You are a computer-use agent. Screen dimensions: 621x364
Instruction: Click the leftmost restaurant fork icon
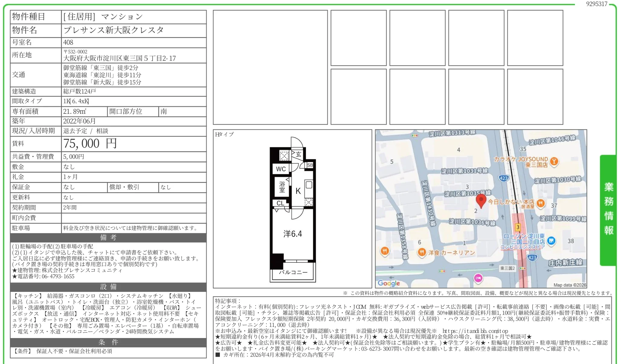click(384, 251)
